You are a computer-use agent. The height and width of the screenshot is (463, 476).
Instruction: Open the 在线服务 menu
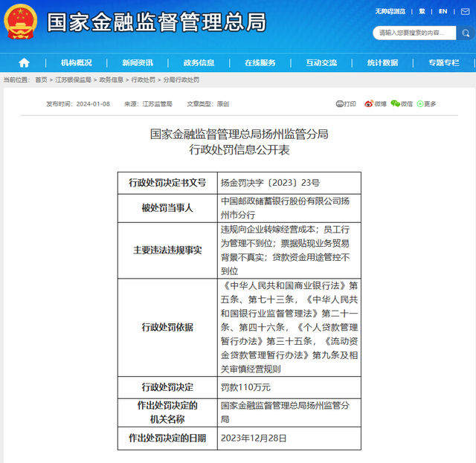(x=260, y=63)
